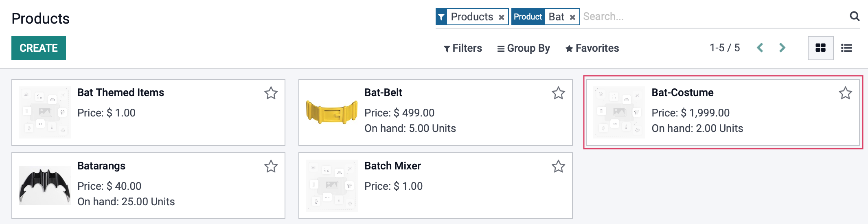
Task: Open the Favorites dropdown
Action: click(592, 48)
